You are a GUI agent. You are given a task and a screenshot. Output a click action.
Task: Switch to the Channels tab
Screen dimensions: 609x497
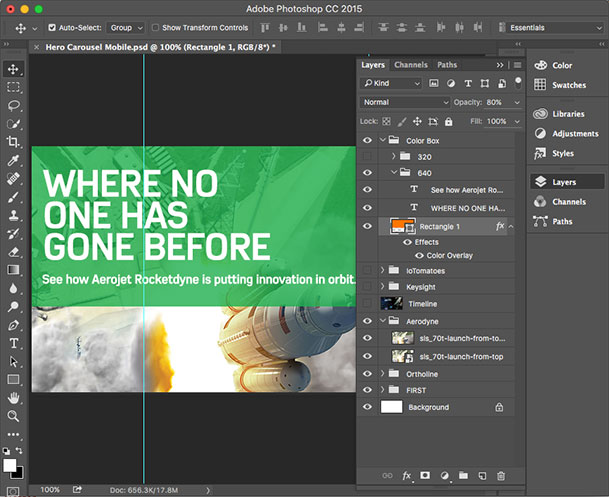coord(410,65)
